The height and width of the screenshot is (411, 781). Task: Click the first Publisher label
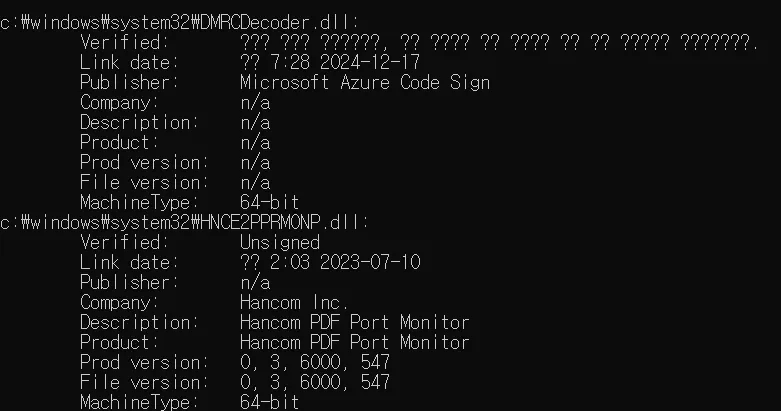click(130, 83)
